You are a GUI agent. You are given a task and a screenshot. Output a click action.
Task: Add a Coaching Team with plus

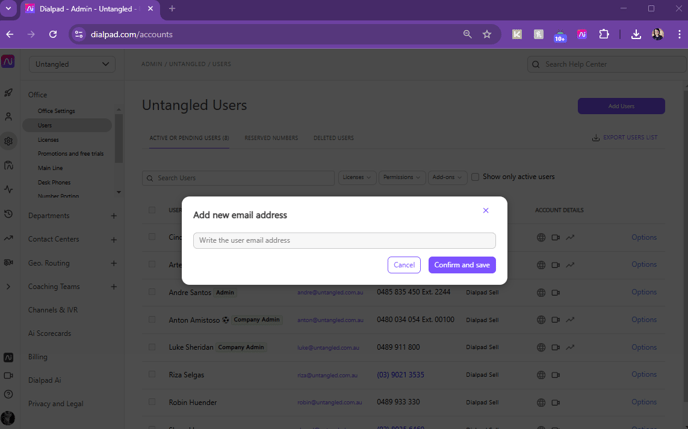114,287
